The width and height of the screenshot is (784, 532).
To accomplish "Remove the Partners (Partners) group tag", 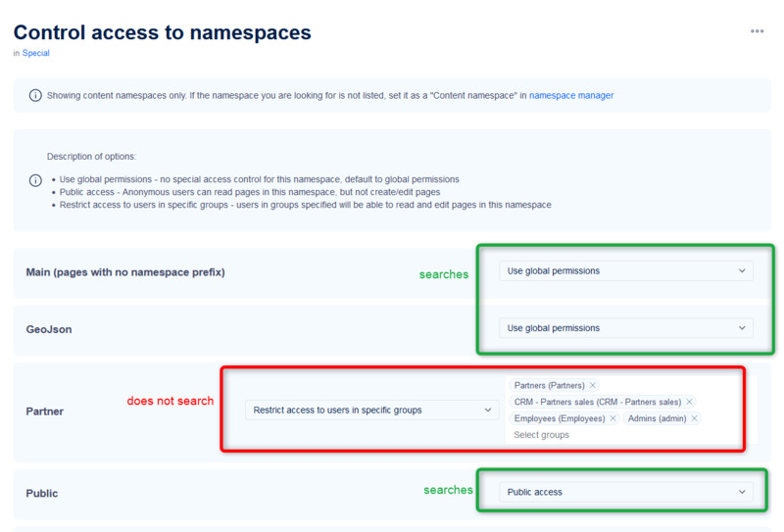I will coord(593,386).
